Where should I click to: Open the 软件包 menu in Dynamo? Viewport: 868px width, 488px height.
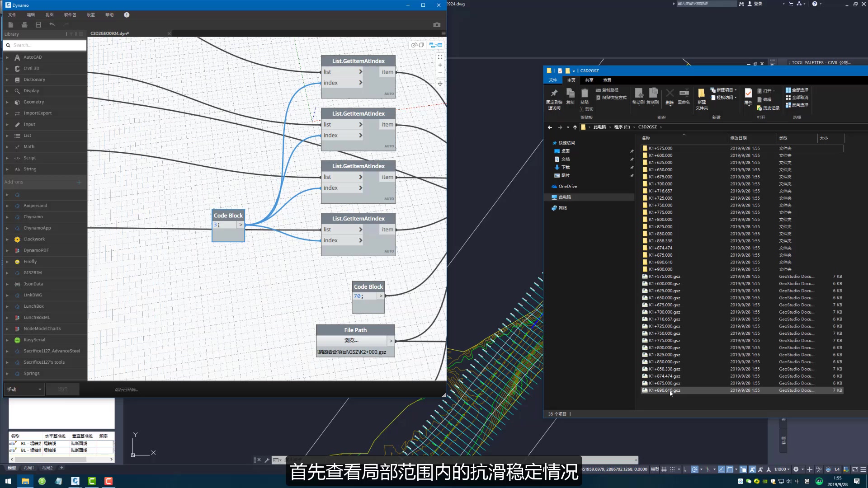point(70,14)
